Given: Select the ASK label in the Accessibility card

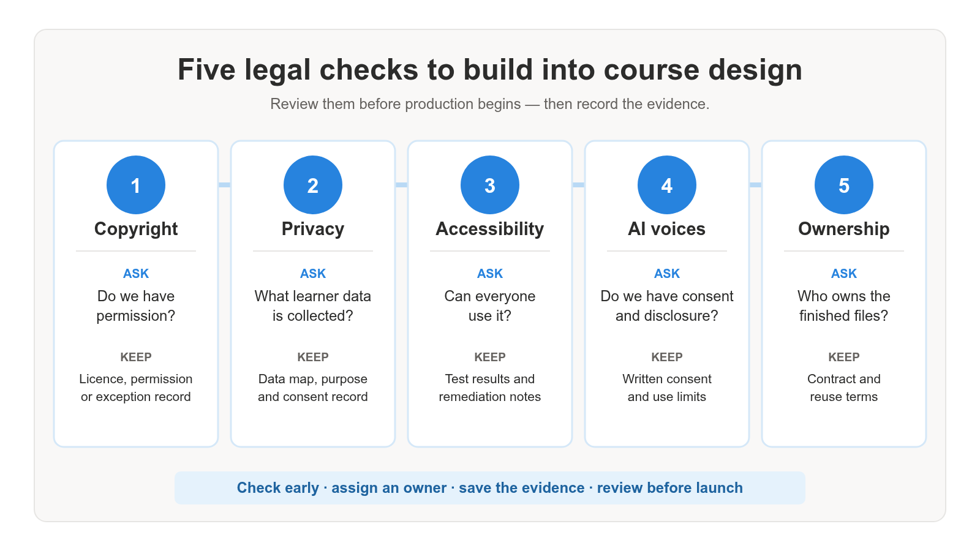Looking at the screenshot, I should (x=490, y=274).
